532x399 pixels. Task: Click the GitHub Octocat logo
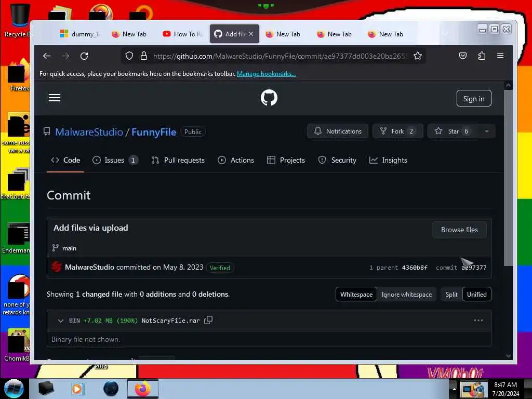[269, 98]
